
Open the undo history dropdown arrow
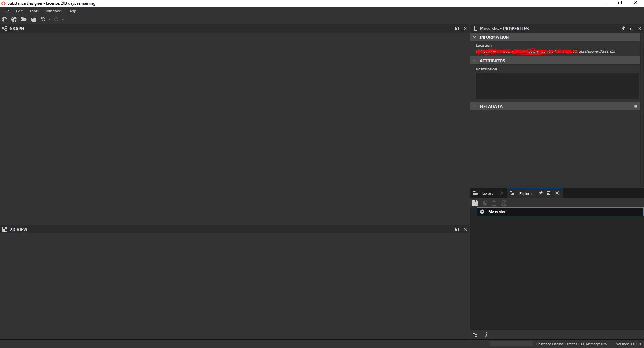50,19
